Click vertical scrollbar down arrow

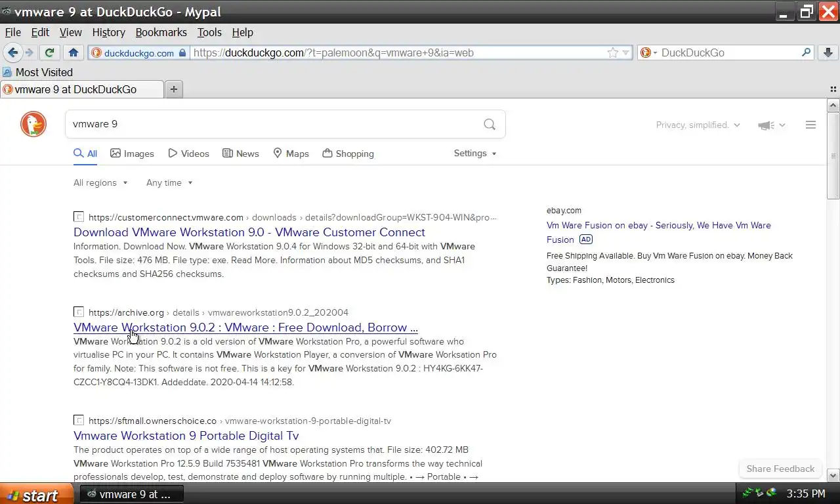[833, 475]
